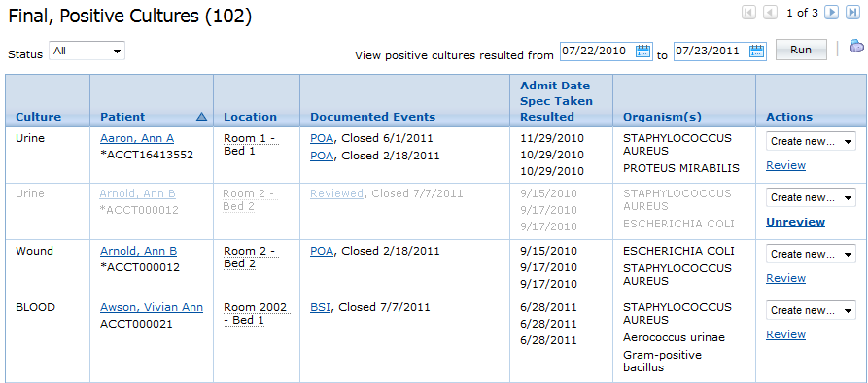Viewport: 868px width, 383px height.
Task: Go to the next page
Action: pyautogui.click(x=831, y=13)
